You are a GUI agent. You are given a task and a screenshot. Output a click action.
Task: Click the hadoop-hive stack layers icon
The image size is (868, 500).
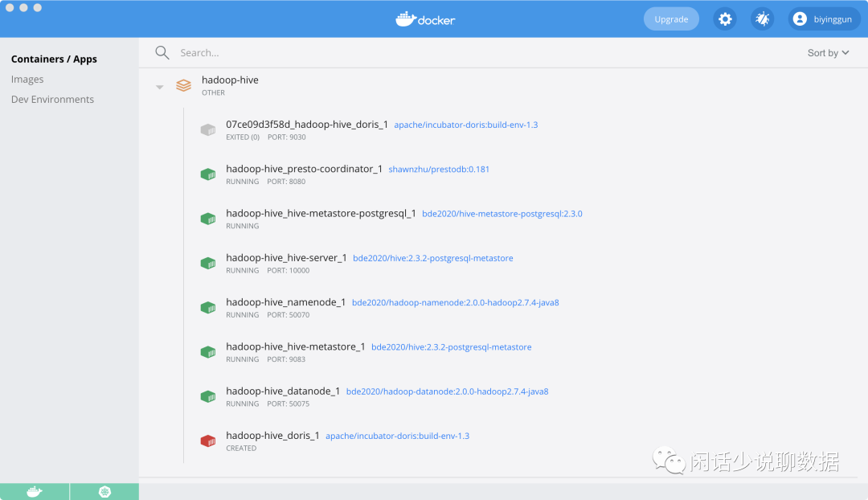pyautogui.click(x=184, y=85)
